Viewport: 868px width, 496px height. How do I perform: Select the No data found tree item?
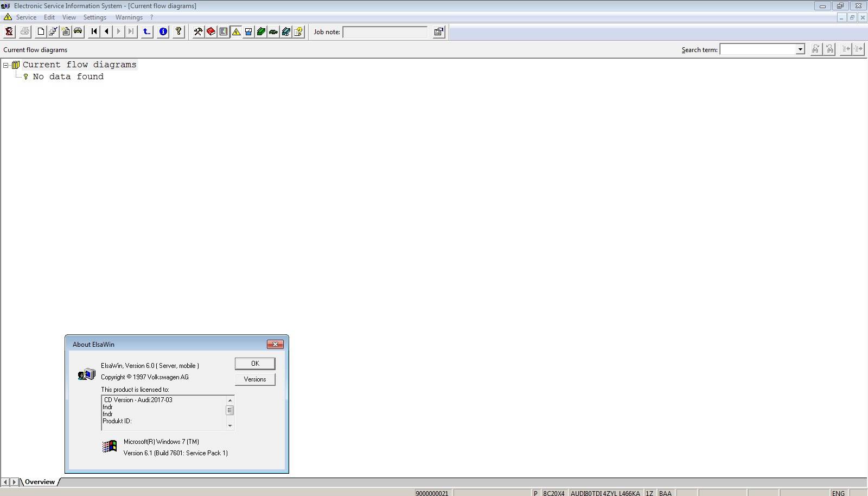tap(68, 77)
